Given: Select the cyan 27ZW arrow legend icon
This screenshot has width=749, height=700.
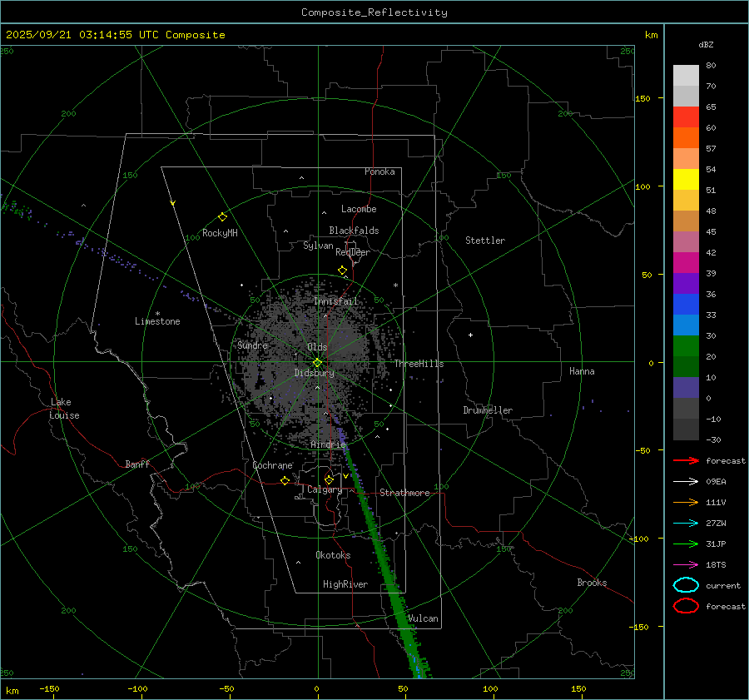Looking at the screenshot, I should (686, 523).
